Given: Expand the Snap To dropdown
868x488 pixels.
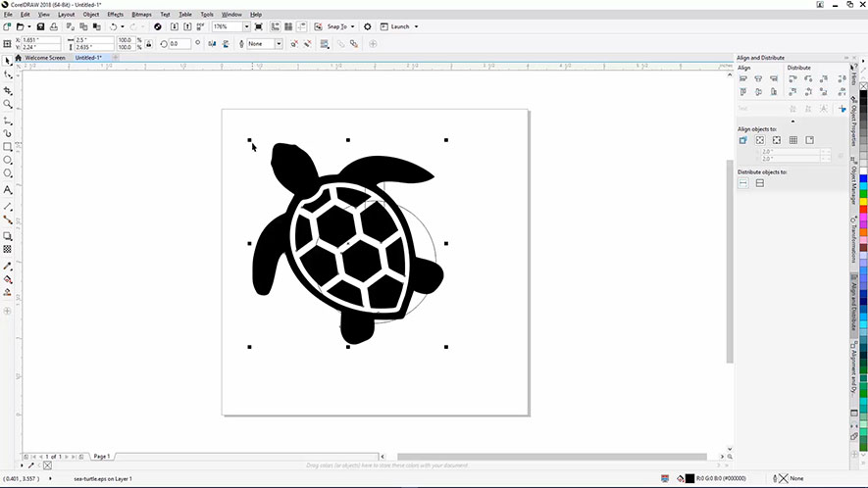Looking at the screenshot, I should tap(354, 26).
